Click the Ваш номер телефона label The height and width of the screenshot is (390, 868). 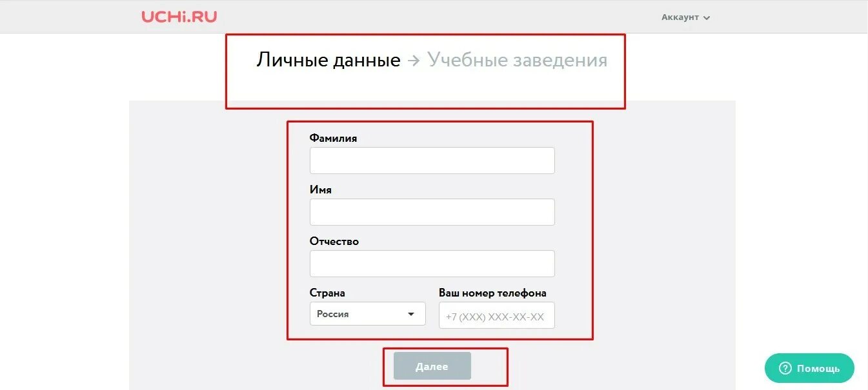tap(492, 293)
